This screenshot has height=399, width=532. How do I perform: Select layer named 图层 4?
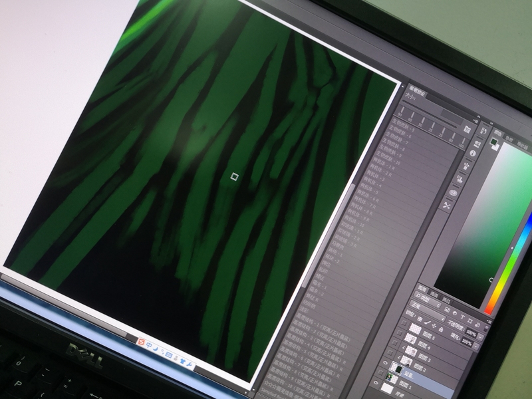coord(424,345)
